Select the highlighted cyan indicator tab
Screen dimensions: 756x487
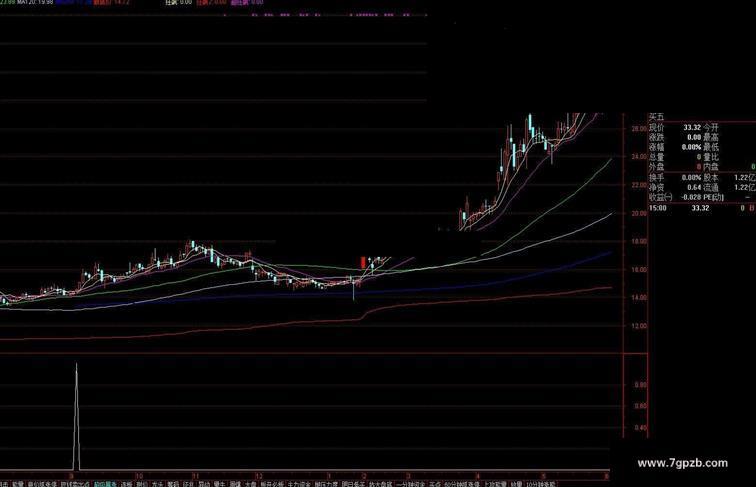[x=105, y=484]
